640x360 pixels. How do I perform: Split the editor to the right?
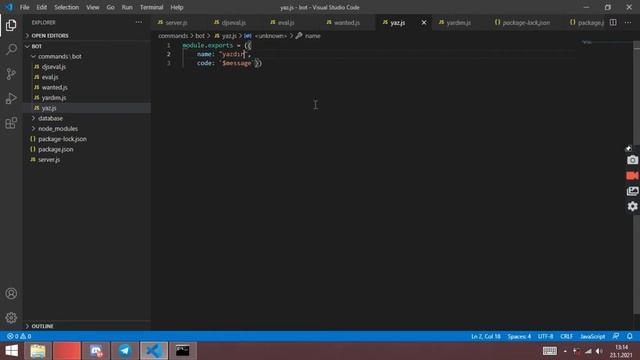[613, 22]
